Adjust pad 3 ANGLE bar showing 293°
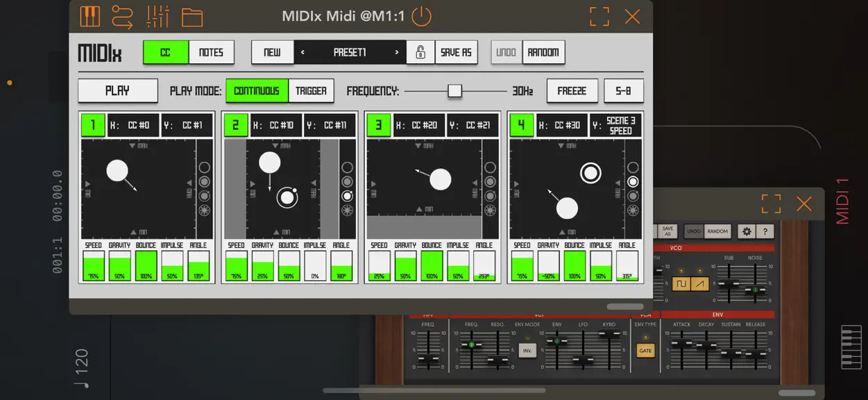 [484, 266]
